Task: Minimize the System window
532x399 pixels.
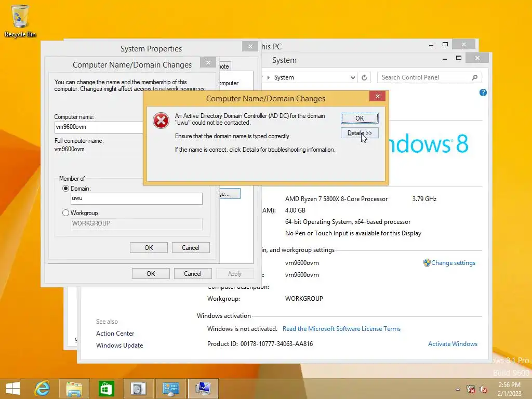Action: 445,58
